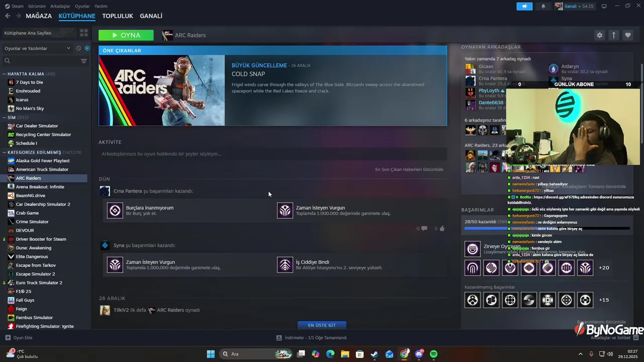Open En Son Çıkan Haberleri Görüntüle

[x=409, y=169]
